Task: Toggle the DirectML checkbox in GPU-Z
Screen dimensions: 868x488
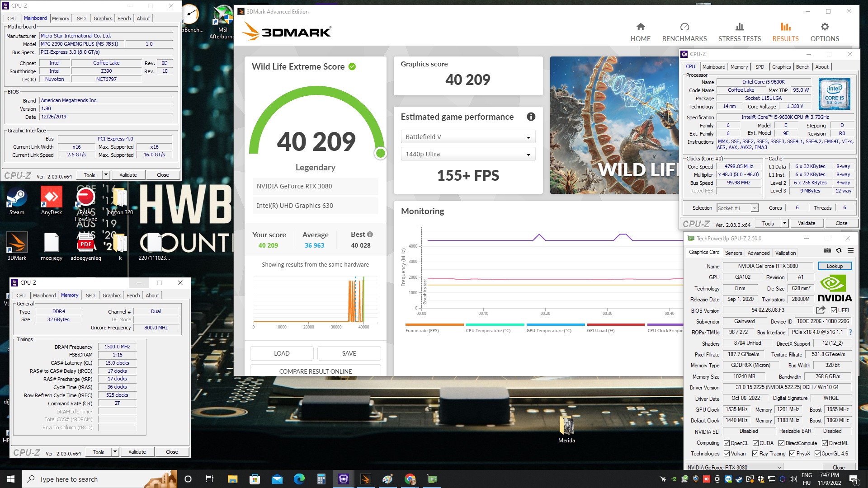Action: coord(825,443)
